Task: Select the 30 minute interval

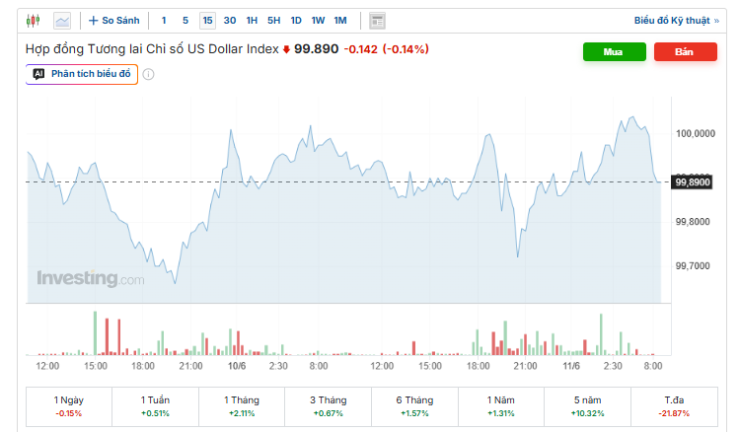Action: pos(230,21)
